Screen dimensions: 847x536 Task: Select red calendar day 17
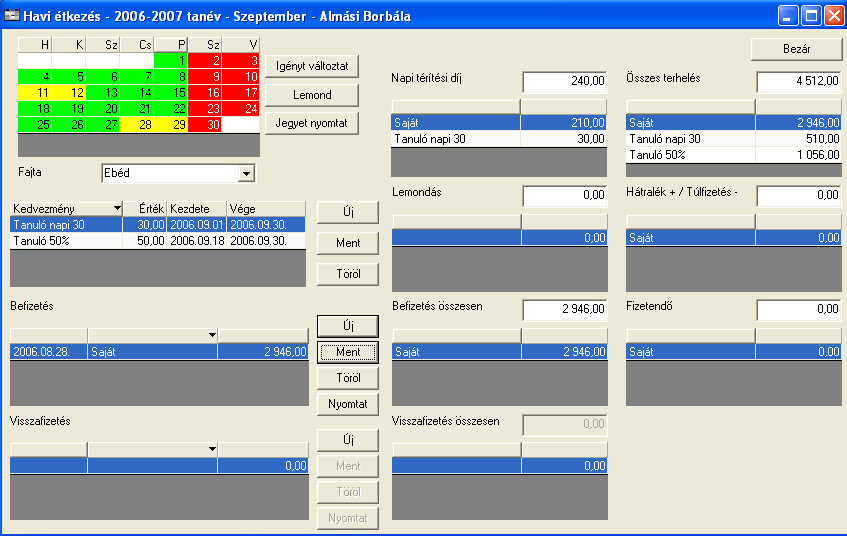241,93
